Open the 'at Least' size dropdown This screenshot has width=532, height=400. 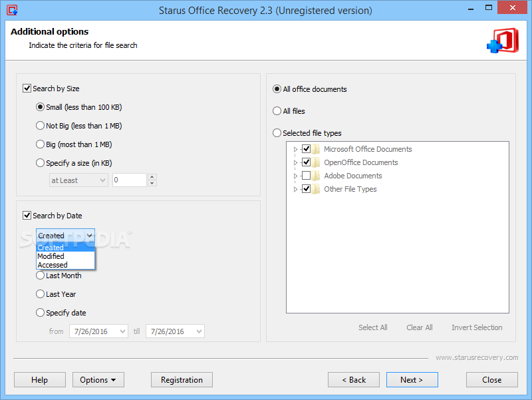coord(78,180)
